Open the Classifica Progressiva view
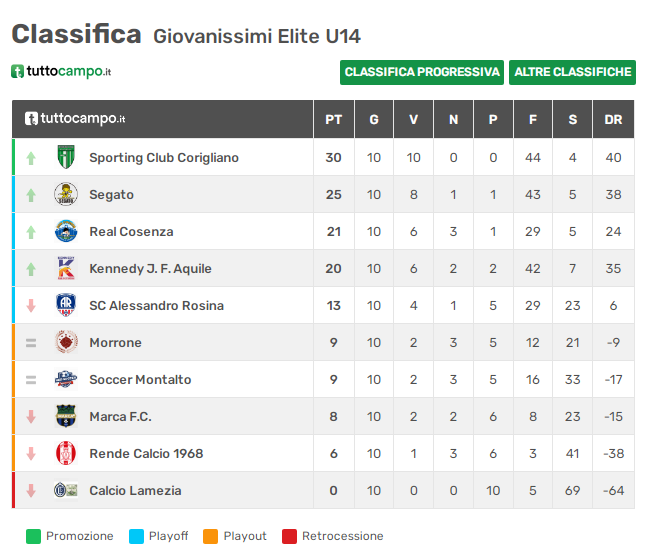This screenshot has width=651, height=547. coord(422,72)
